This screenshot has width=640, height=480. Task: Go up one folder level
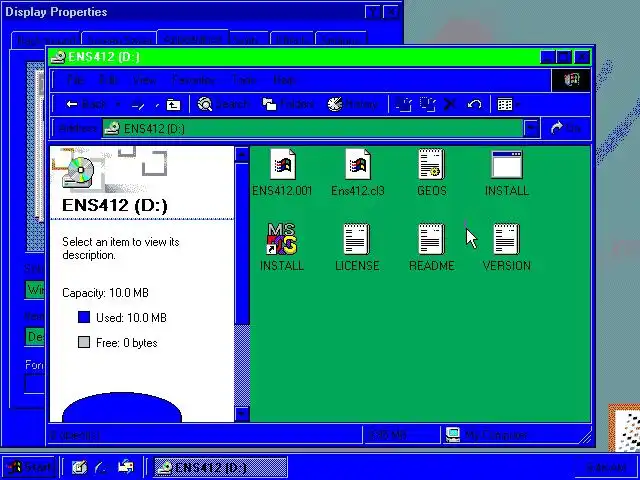173,105
